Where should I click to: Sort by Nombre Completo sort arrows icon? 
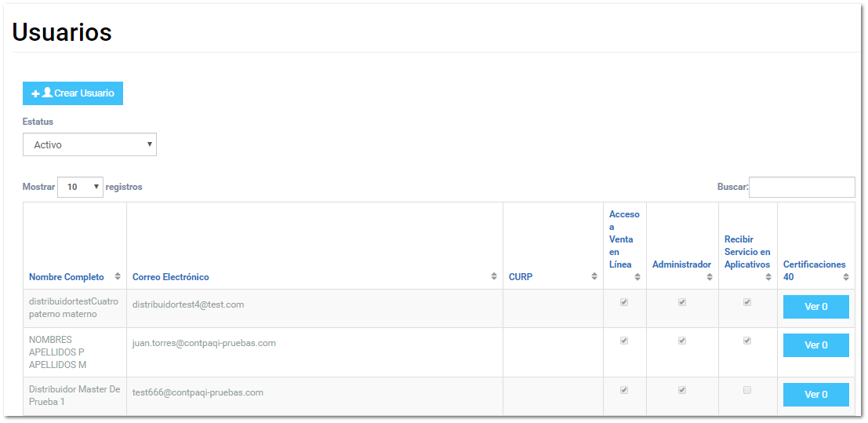point(118,276)
